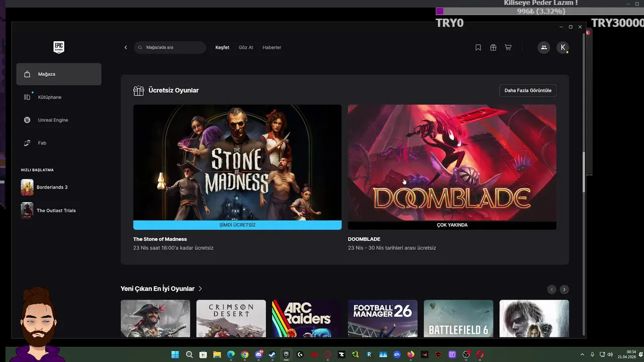Expand the system tray hidden icons chevron
The height and width of the screenshot is (362, 644).
(582, 354)
